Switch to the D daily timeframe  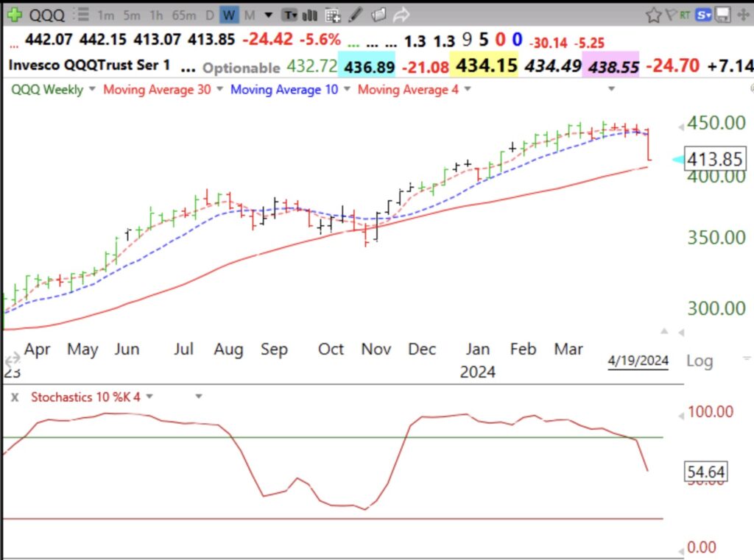(x=210, y=15)
